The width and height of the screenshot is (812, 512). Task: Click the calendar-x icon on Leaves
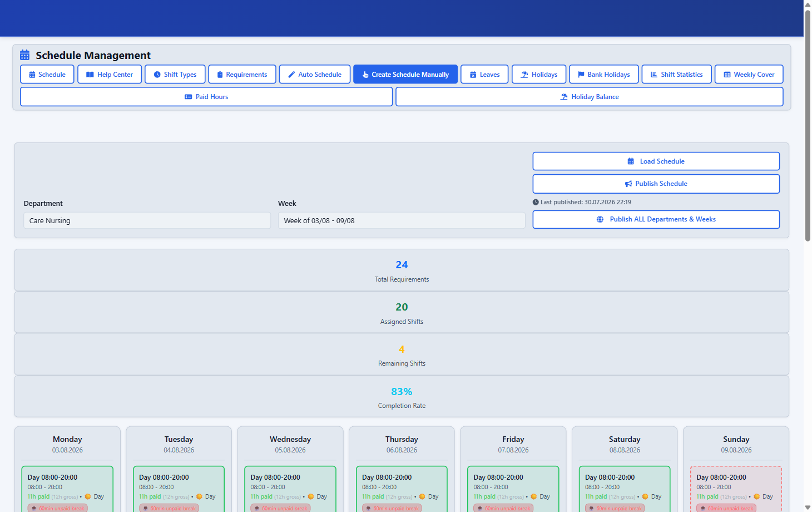[x=473, y=75]
